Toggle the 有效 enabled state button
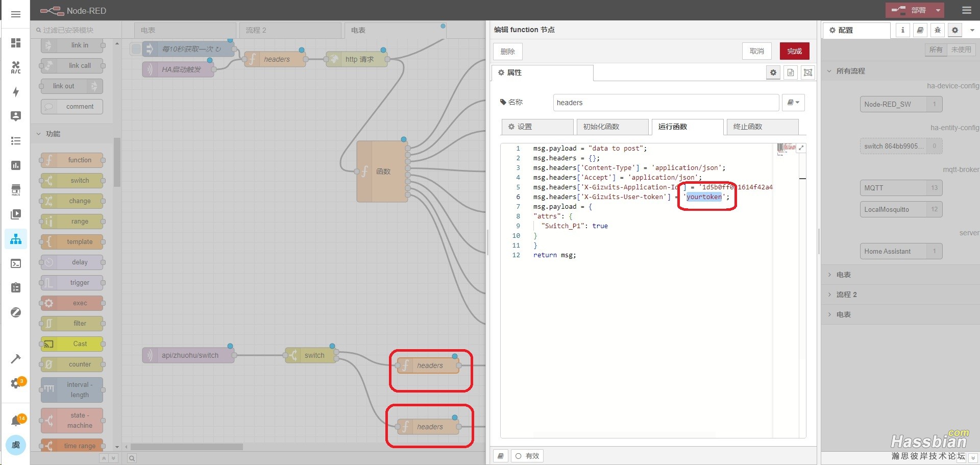This screenshot has height=465, width=980. coord(527,456)
